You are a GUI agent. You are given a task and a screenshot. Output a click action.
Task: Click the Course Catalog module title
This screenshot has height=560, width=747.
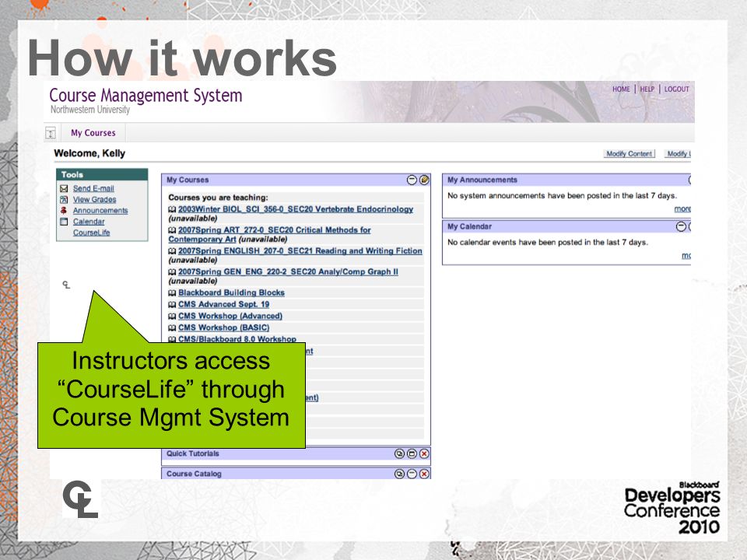(x=194, y=474)
